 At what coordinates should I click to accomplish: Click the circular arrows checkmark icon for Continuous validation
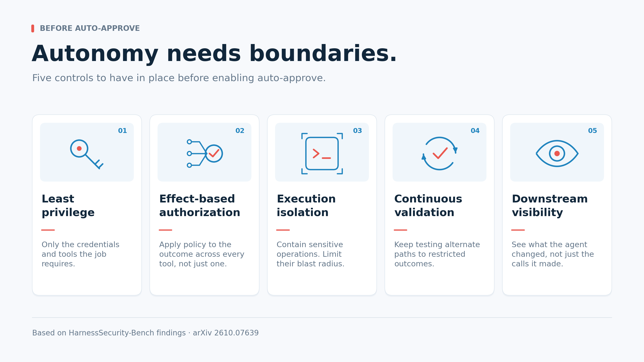pyautogui.click(x=439, y=153)
